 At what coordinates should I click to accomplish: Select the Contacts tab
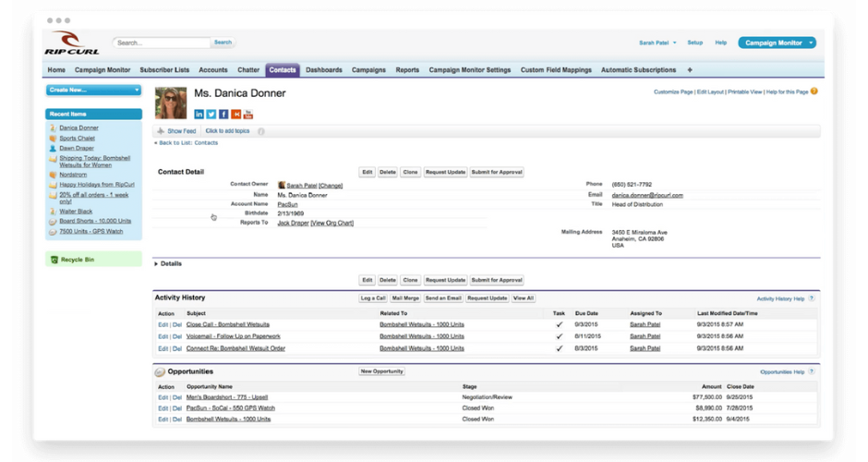click(283, 70)
